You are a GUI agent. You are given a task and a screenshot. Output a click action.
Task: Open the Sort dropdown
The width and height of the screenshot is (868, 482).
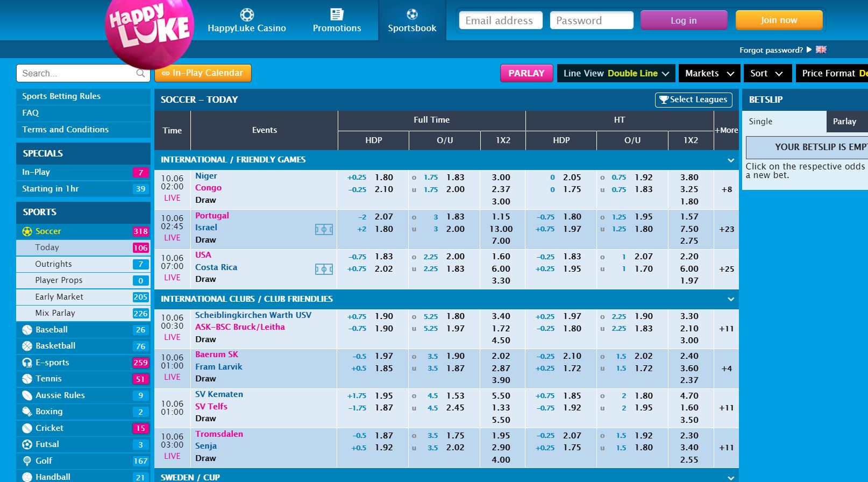tap(766, 73)
